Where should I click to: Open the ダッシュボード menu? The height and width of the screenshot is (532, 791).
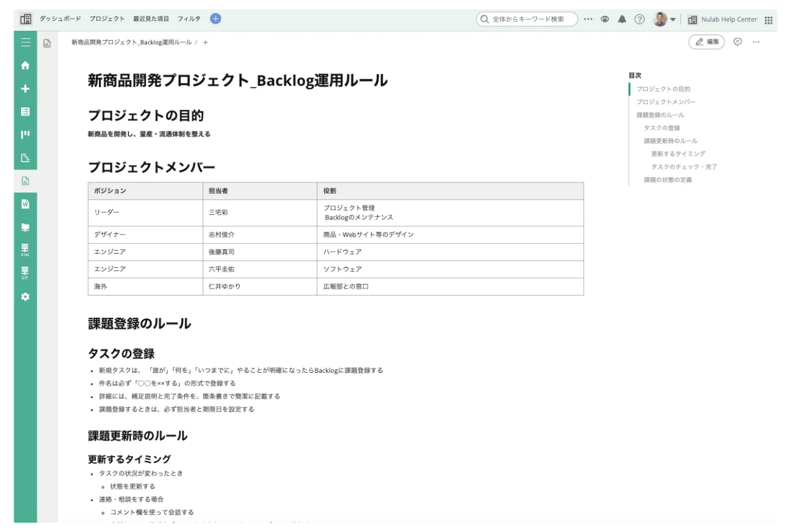(60, 19)
